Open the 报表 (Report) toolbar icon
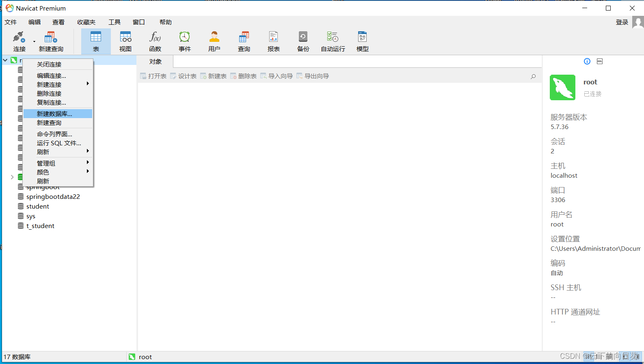 point(274,41)
